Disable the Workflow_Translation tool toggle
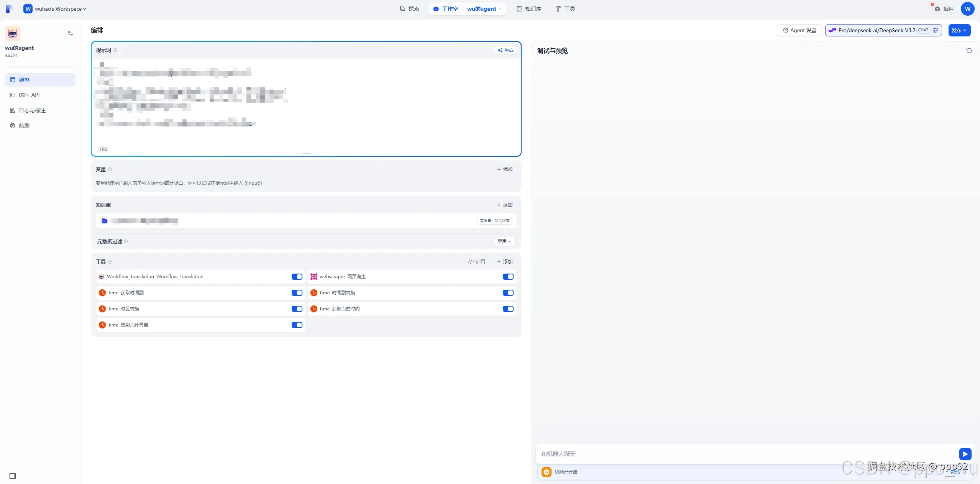 (x=297, y=277)
